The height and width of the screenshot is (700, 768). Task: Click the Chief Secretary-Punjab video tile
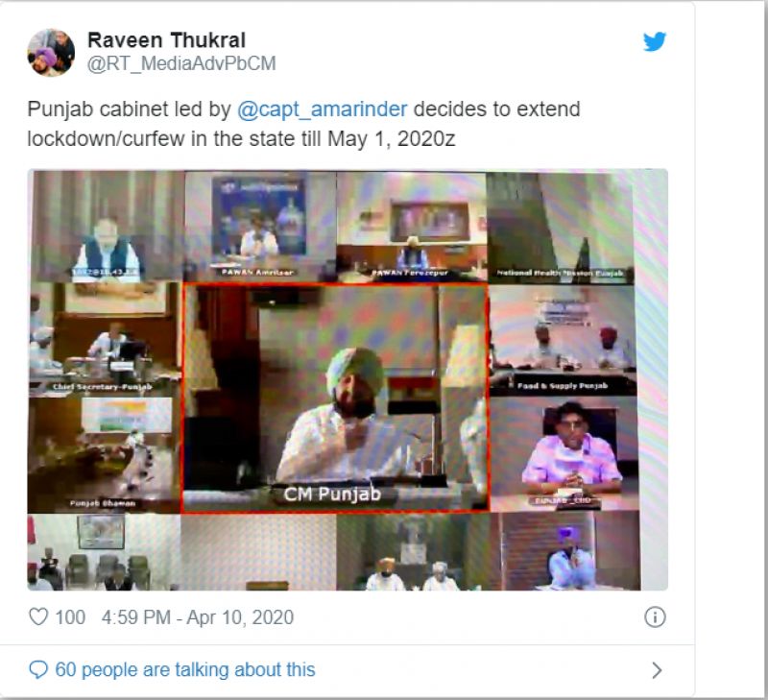[x=105, y=339]
